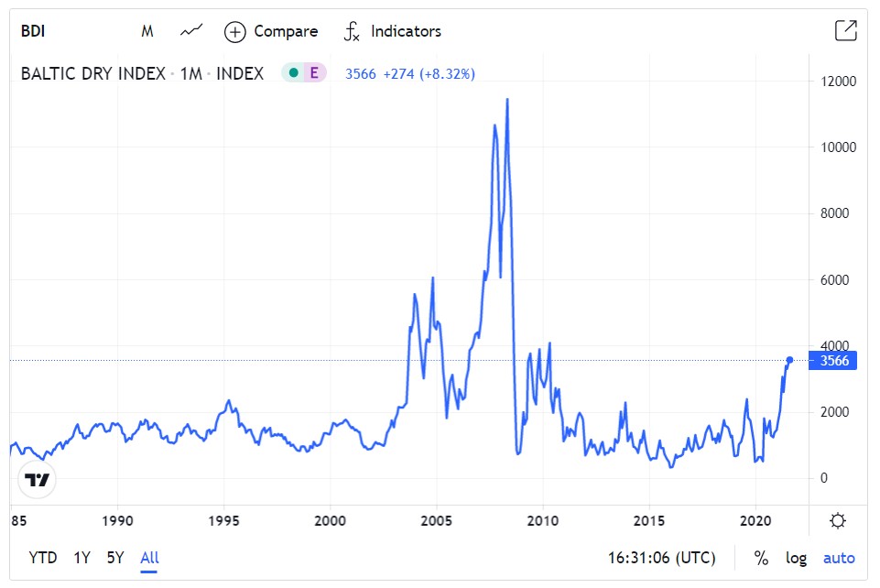
Task: Click the TradingView logo
Action: 37,480
